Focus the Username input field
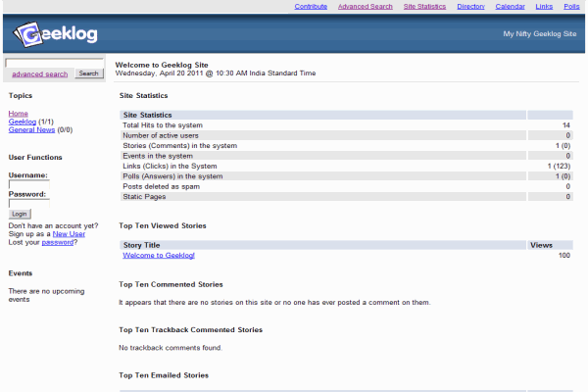The height and width of the screenshot is (392, 588). 29,184
